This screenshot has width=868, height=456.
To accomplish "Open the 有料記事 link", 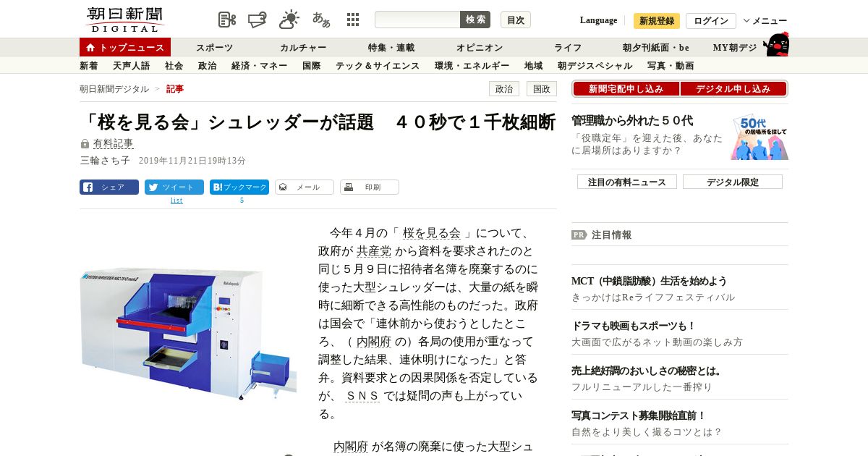I will [x=114, y=144].
